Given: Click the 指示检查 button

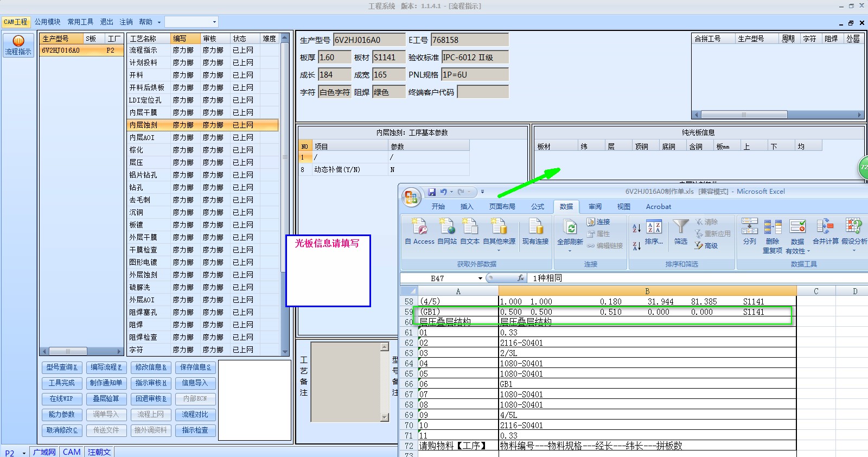Looking at the screenshot, I should [x=195, y=430].
